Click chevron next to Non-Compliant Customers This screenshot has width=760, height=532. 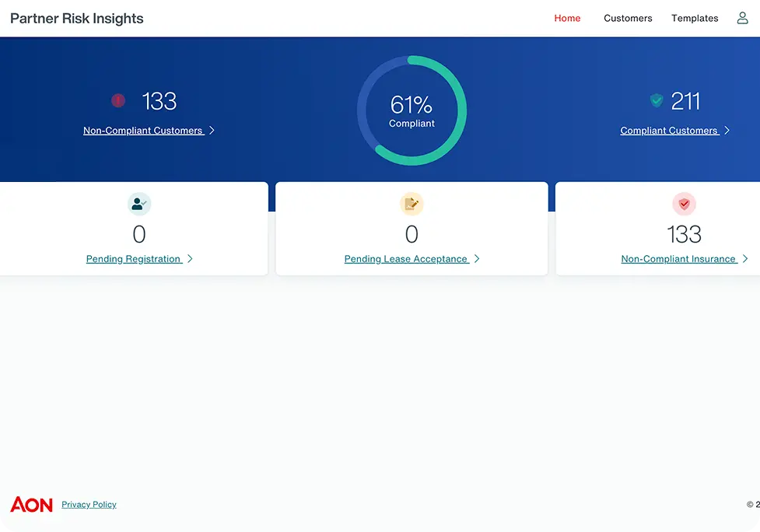[x=212, y=131]
